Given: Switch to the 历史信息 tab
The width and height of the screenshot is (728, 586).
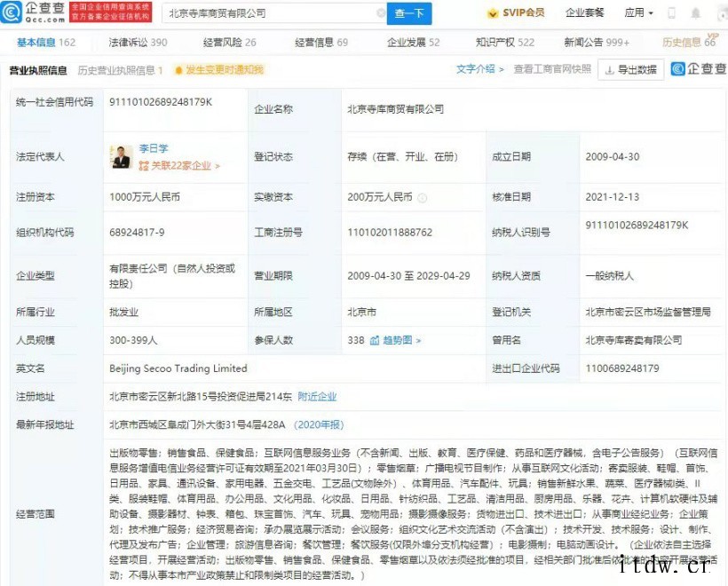Looking at the screenshot, I should [689, 43].
